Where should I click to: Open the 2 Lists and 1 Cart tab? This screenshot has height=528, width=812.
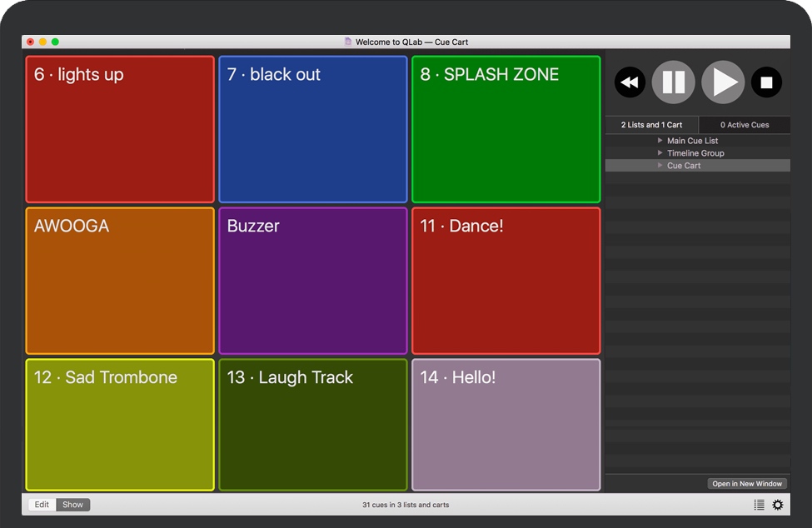(651, 124)
